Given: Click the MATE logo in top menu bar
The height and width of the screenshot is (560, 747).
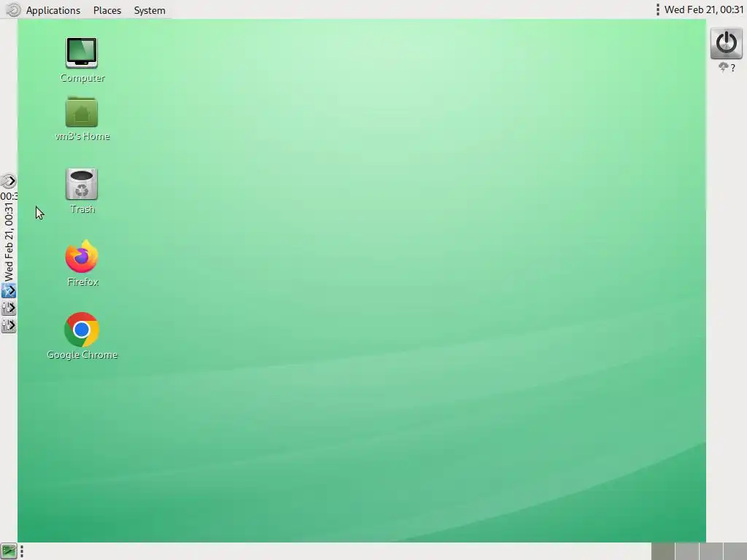Looking at the screenshot, I should [13, 9].
